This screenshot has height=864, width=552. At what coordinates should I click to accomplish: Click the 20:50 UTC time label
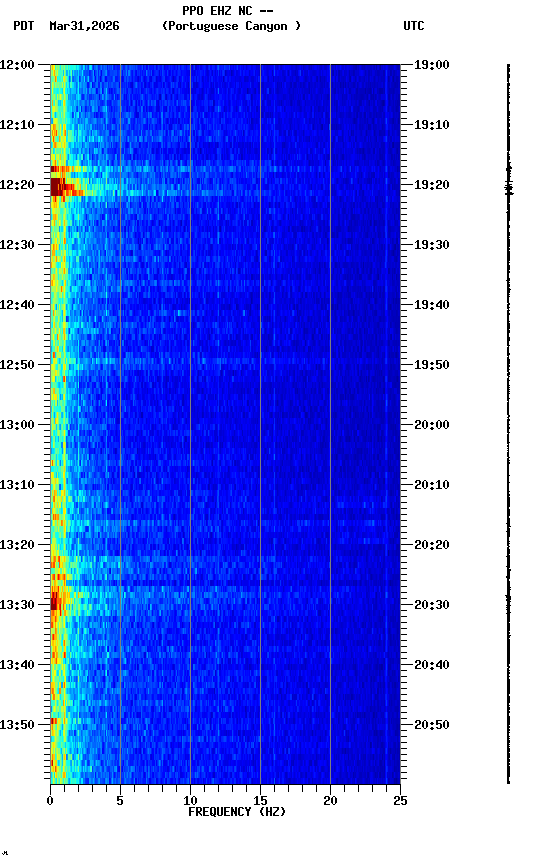432,725
